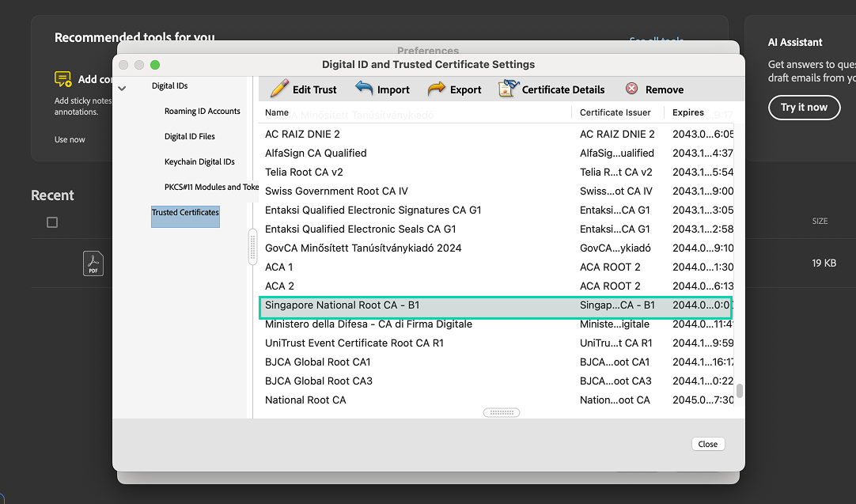Click the sticky note comment icon

63,79
